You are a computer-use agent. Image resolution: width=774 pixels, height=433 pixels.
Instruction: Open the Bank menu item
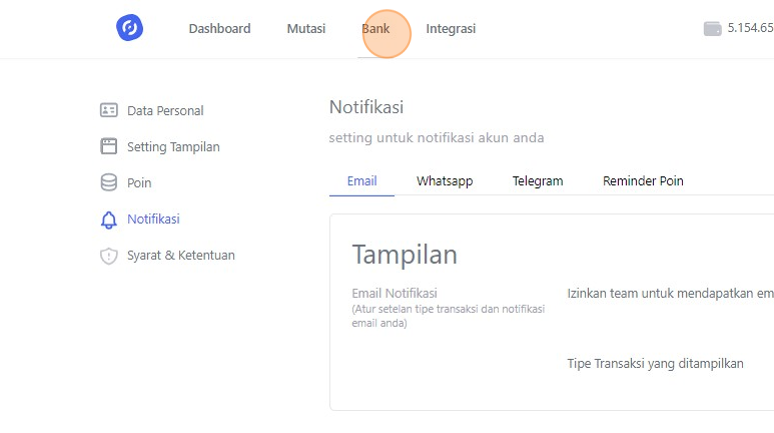[x=376, y=29]
